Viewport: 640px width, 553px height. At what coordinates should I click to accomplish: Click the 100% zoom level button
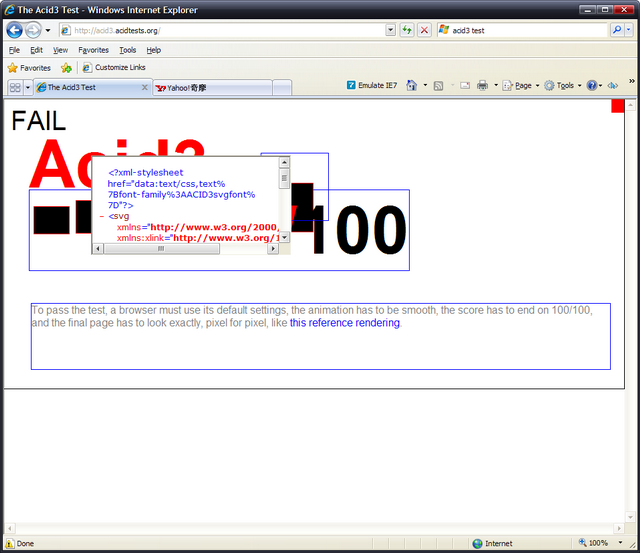593,543
